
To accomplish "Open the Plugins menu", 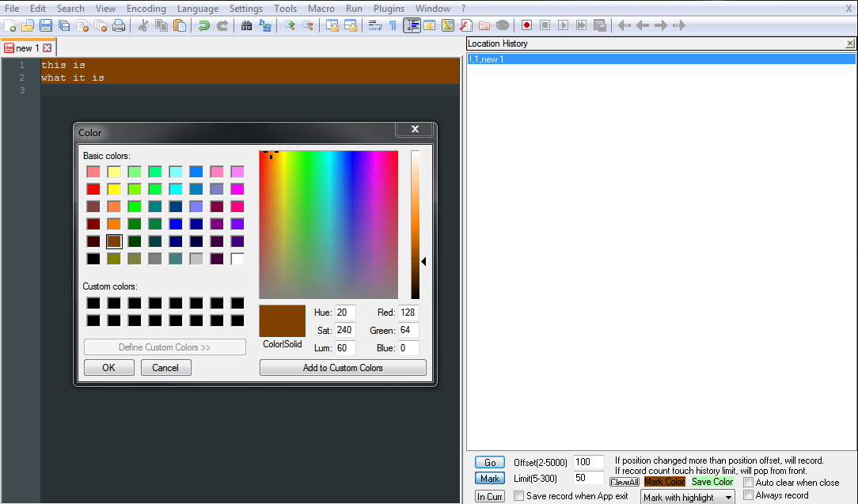I will coord(389,9).
